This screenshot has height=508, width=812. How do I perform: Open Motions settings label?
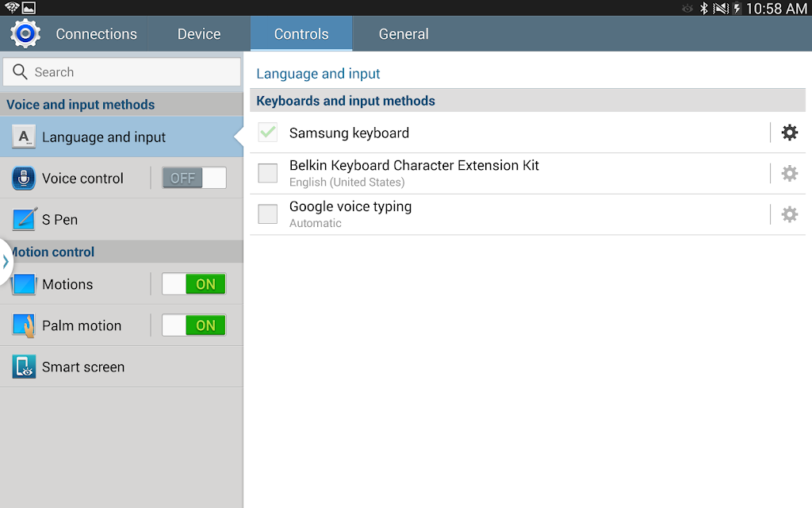[67, 285]
